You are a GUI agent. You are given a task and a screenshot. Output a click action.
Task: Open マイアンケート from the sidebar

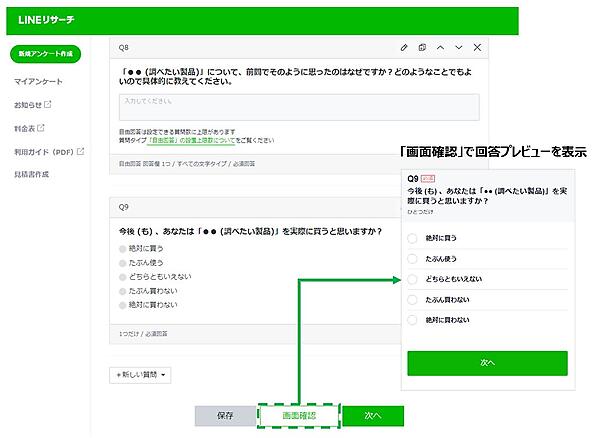[38, 80]
